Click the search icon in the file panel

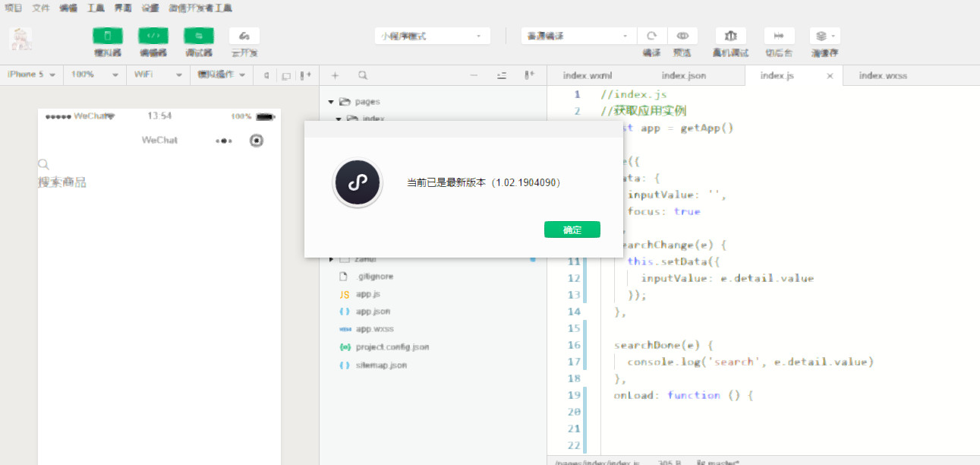363,75
